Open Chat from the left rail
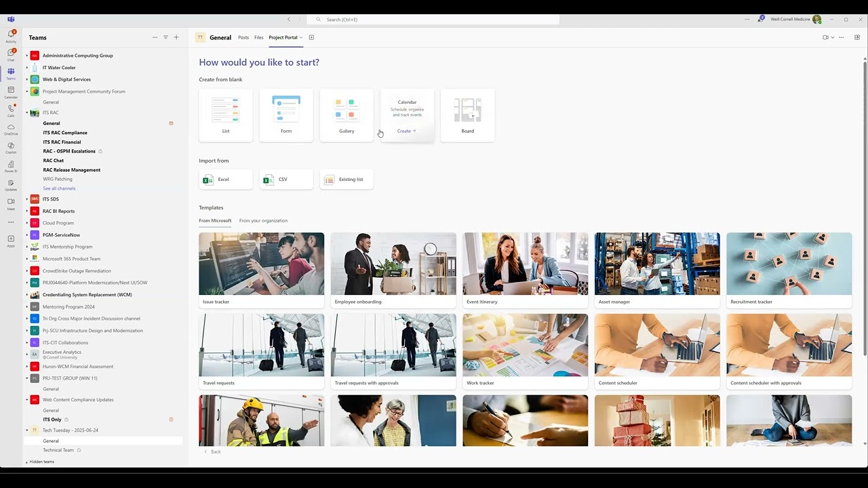The height and width of the screenshot is (488, 868). coord(11,54)
